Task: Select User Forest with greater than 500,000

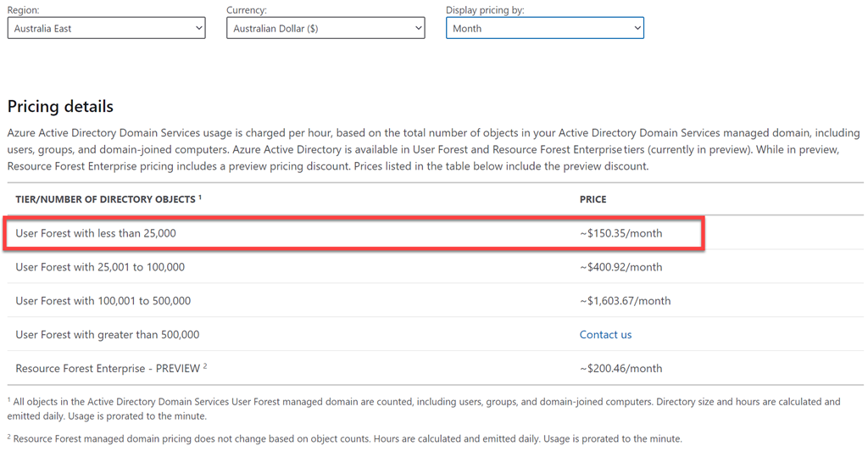Action: pos(108,335)
